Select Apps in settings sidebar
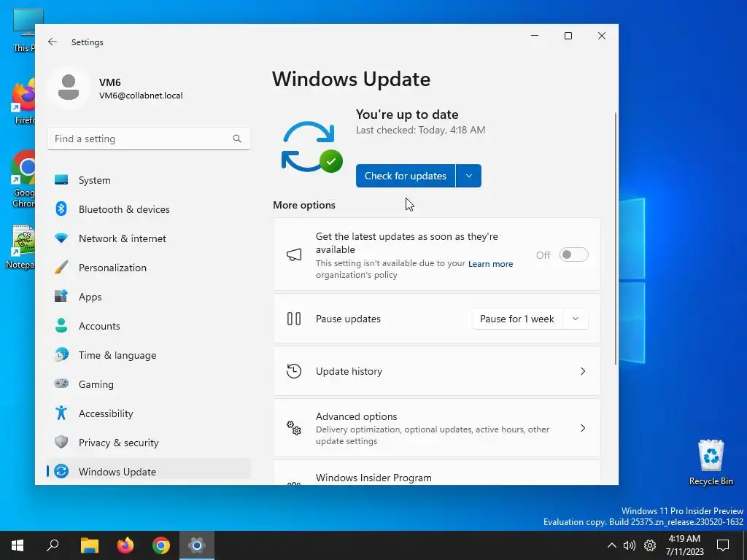This screenshot has width=747, height=560. tap(149, 297)
